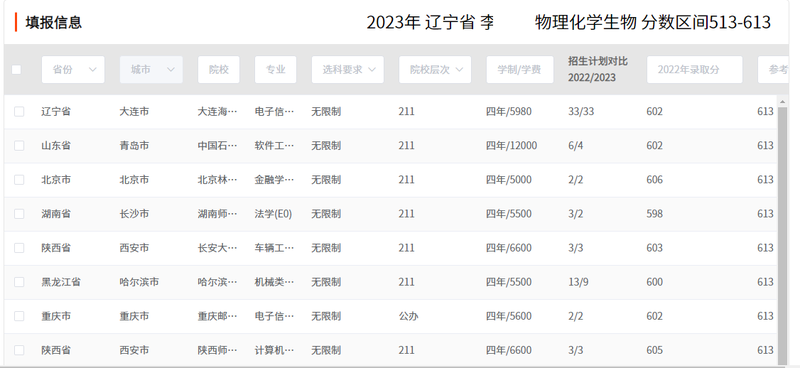Open the 陕西师… school cell
The image size is (800, 368).
point(217,350)
